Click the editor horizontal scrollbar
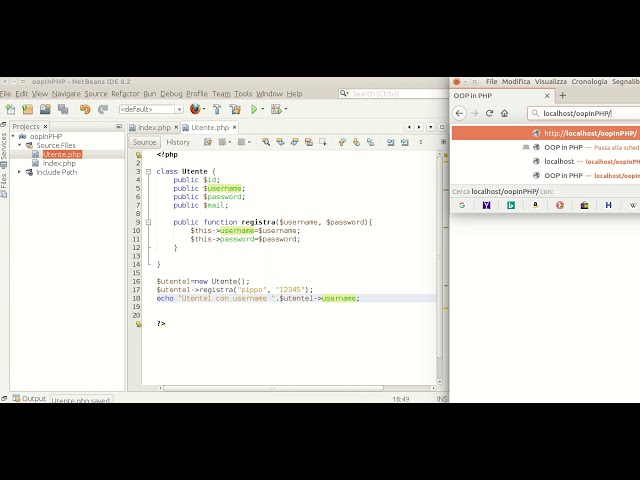The height and width of the screenshot is (480, 640). pos(273,388)
